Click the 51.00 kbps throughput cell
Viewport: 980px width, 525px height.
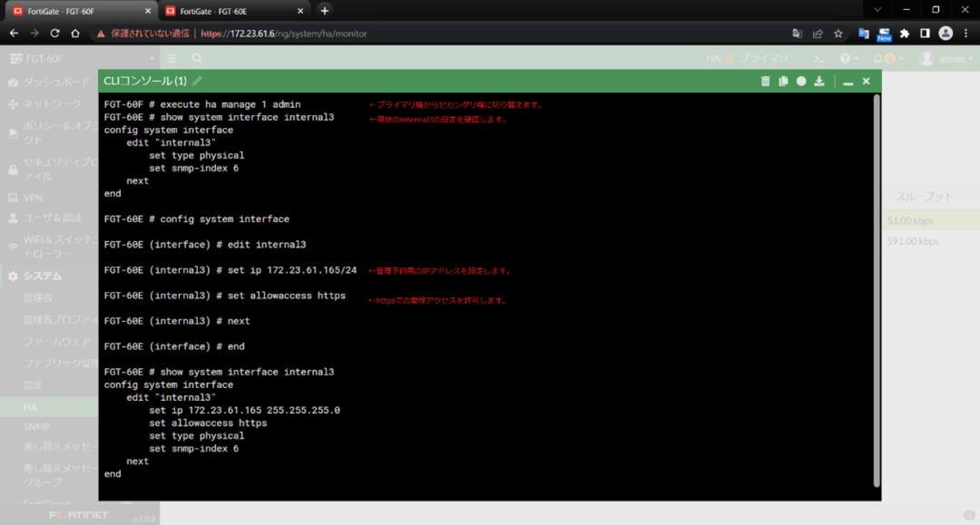pos(909,221)
